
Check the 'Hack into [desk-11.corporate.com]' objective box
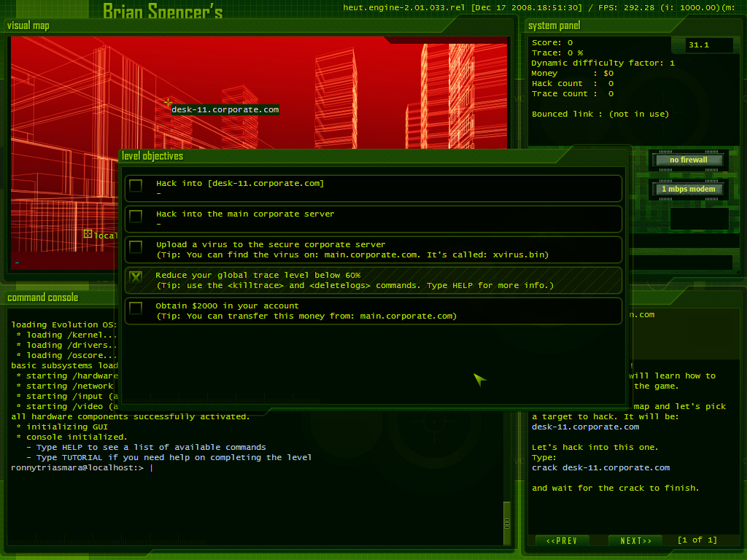(x=136, y=186)
